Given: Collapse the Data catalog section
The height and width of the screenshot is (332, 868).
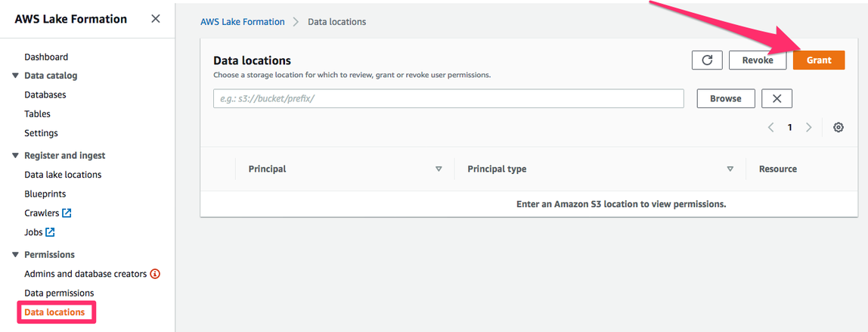Looking at the screenshot, I should pyautogui.click(x=15, y=76).
